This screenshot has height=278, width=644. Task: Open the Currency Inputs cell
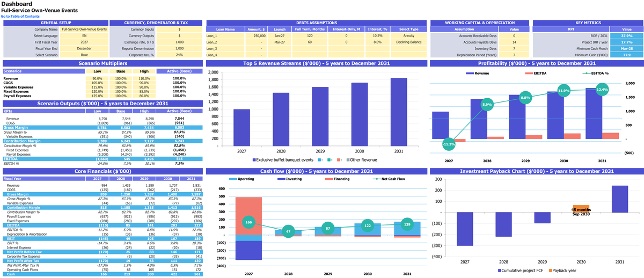[179, 29]
